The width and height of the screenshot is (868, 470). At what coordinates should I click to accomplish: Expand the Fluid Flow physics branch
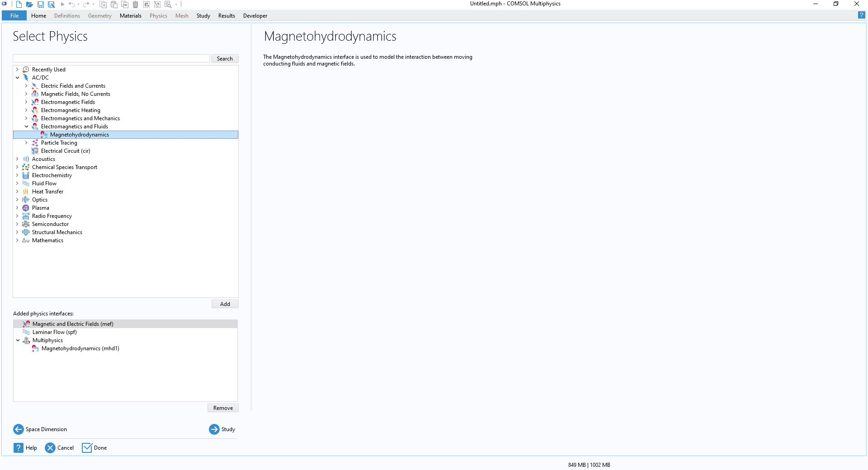[x=17, y=183]
